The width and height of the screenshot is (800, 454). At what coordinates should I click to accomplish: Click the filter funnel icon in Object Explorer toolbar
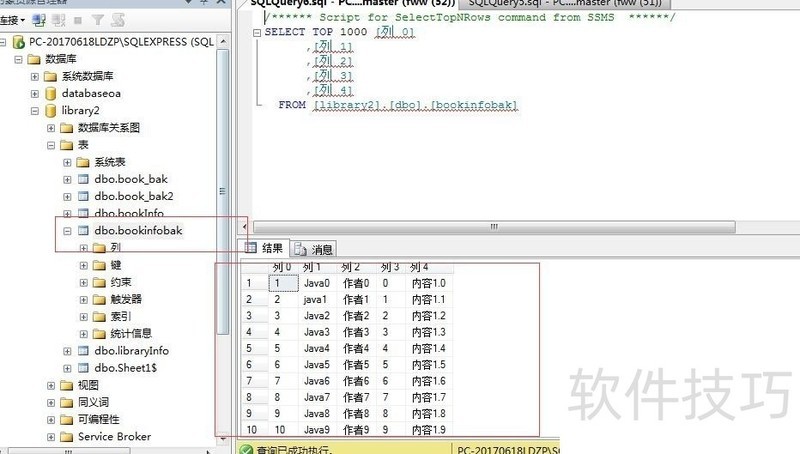97,20
